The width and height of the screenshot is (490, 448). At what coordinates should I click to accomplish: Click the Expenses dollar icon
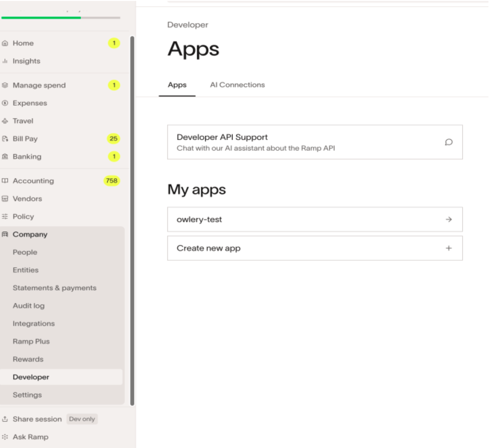click(x=5, y=103)
